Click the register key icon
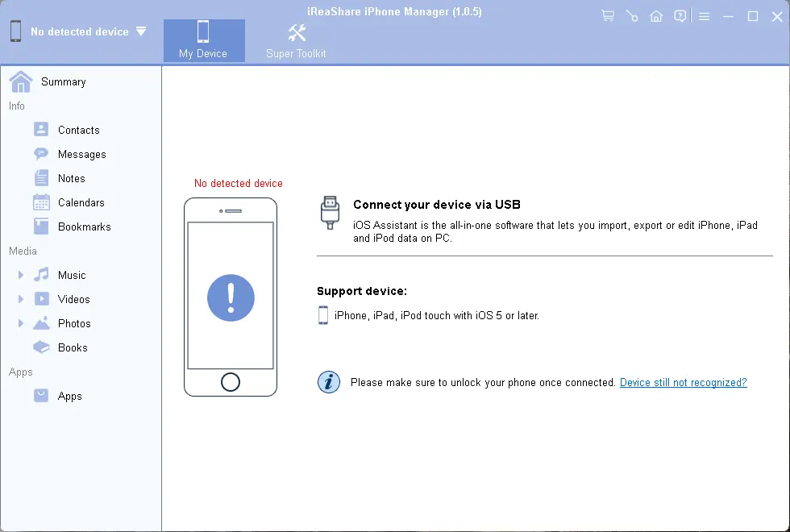The image size is (790, 532). click(632, 16)
